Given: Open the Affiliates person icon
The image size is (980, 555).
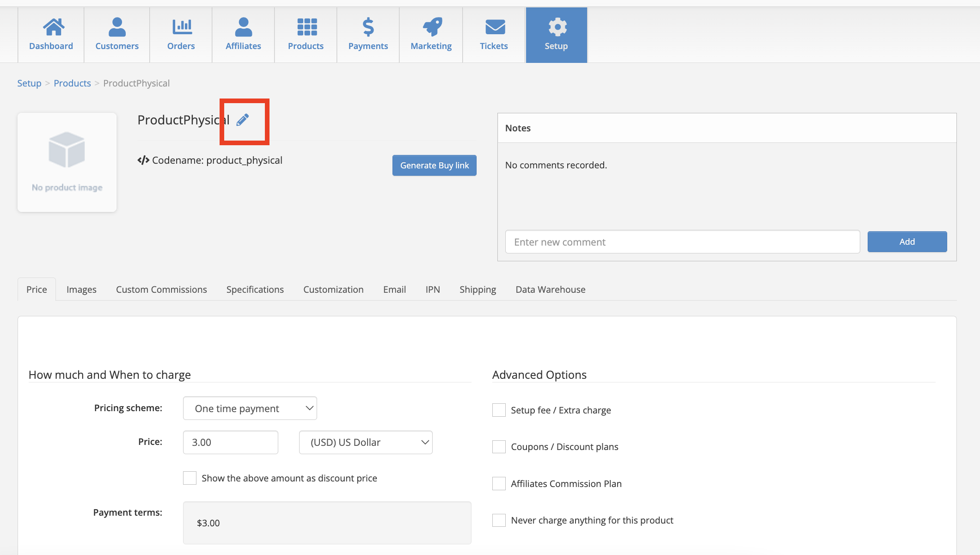Looking at the screenshot, I should (244, 27).
